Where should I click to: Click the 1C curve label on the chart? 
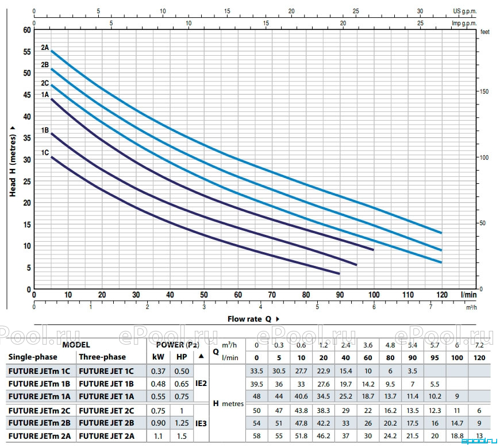click(x=45, y=153)
